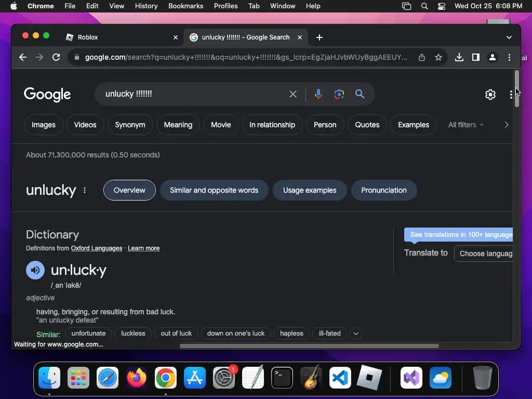Search by image with Google Lens icon

click(339, 94)
